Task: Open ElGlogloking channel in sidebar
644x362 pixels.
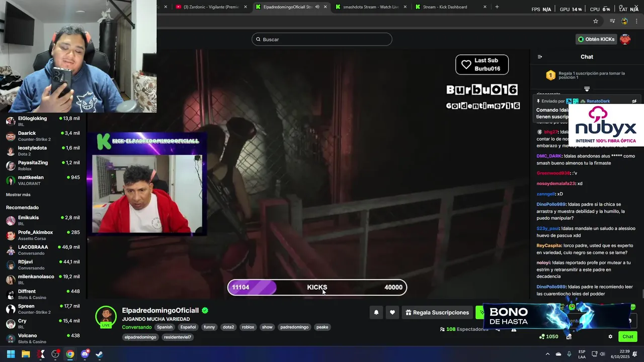Action: pyautogui.click(x=43, y=121)
